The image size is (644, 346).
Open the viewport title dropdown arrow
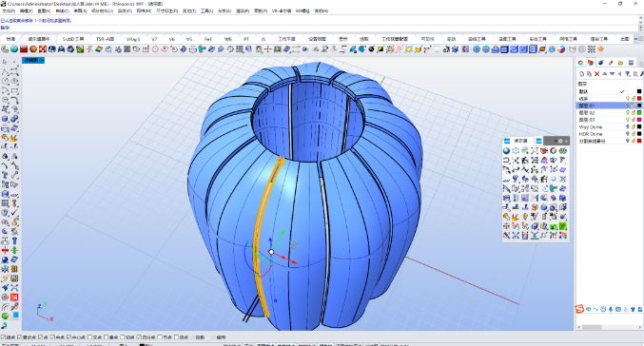tap(42, 60)
